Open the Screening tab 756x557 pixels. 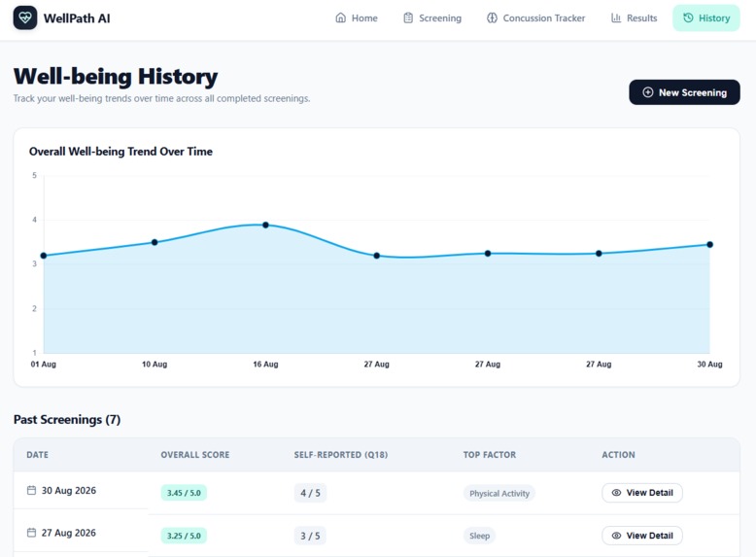point(432,17)
